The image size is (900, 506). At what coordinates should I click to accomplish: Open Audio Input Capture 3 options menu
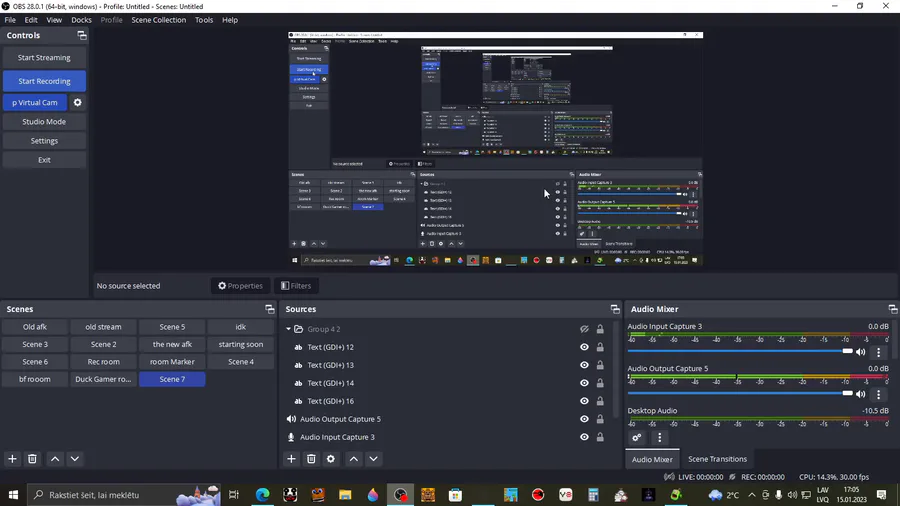[x=878, y=352]
